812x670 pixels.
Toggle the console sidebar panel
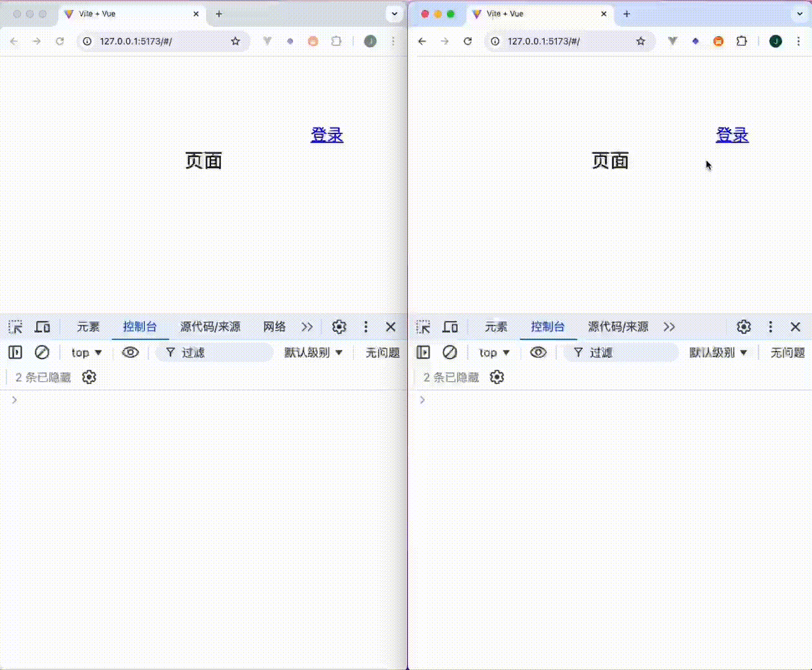point(15,352)
